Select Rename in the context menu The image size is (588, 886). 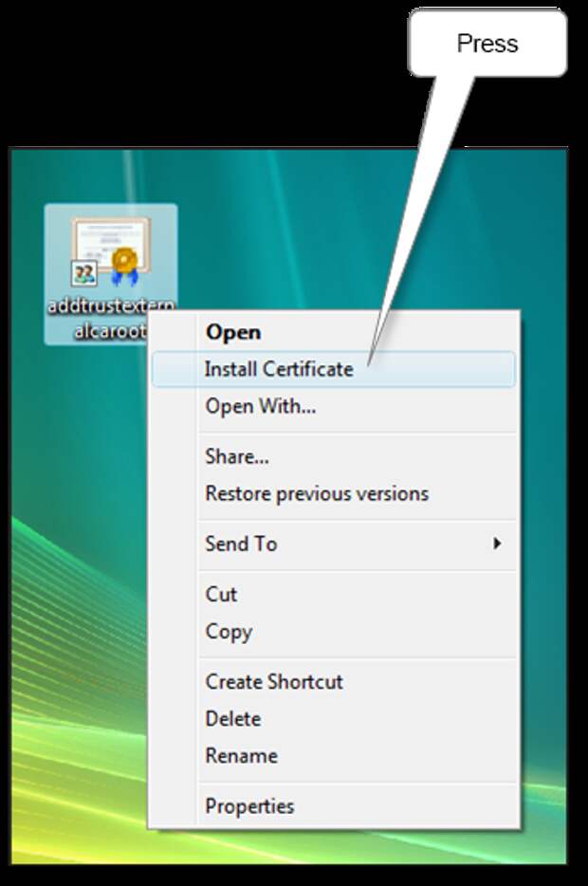click(x=334, y=755)
